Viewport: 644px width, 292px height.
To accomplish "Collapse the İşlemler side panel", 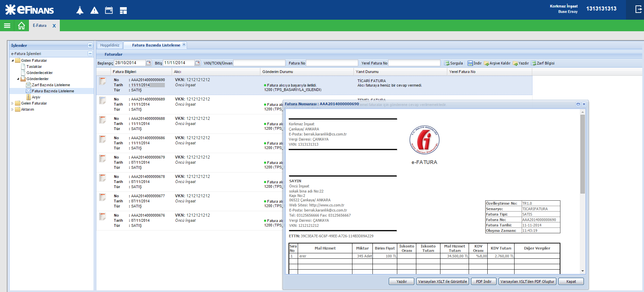I will [x=90, y=45].
